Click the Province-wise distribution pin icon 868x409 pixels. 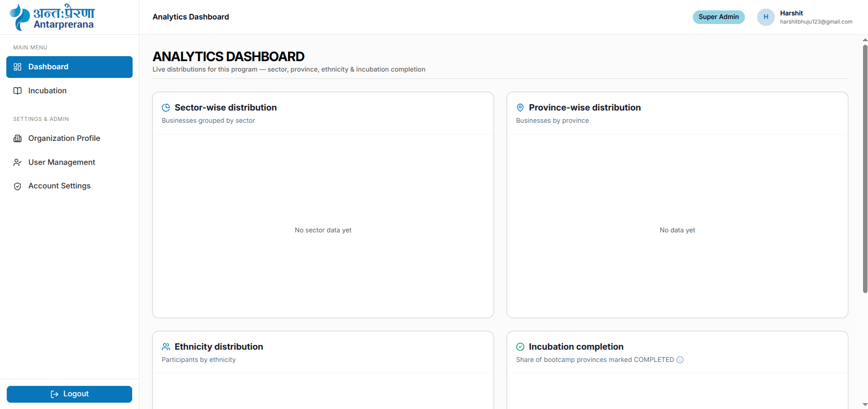(x=520, y=107)
